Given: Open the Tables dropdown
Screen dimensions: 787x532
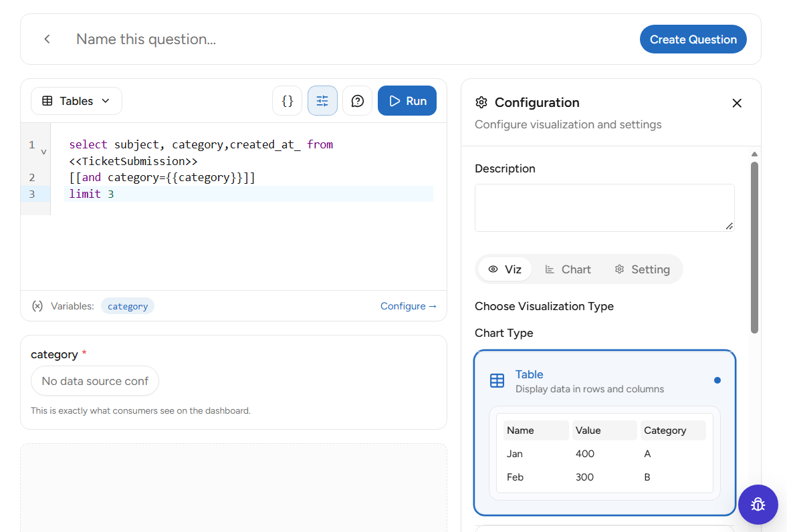Looking at the screenshot, I should [76, 101].
